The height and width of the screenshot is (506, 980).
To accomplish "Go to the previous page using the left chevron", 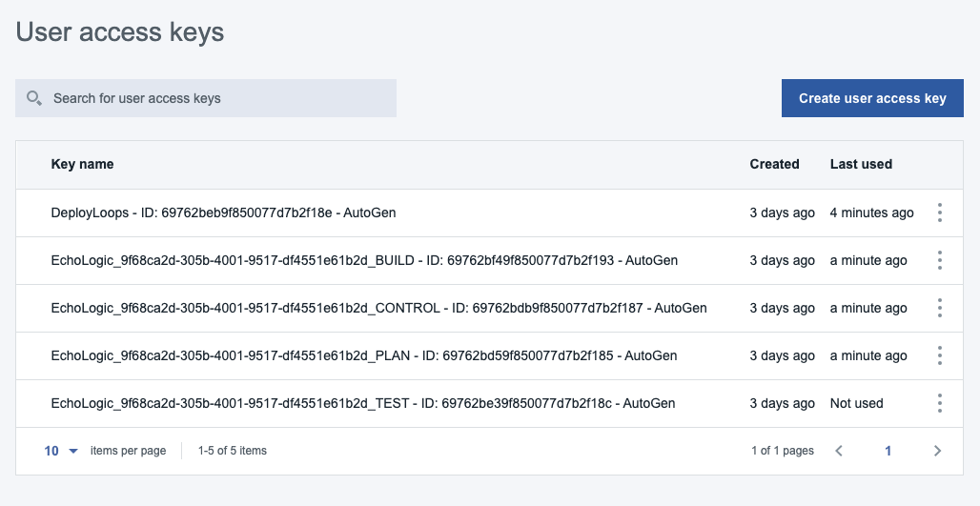I will coord(839,451).
